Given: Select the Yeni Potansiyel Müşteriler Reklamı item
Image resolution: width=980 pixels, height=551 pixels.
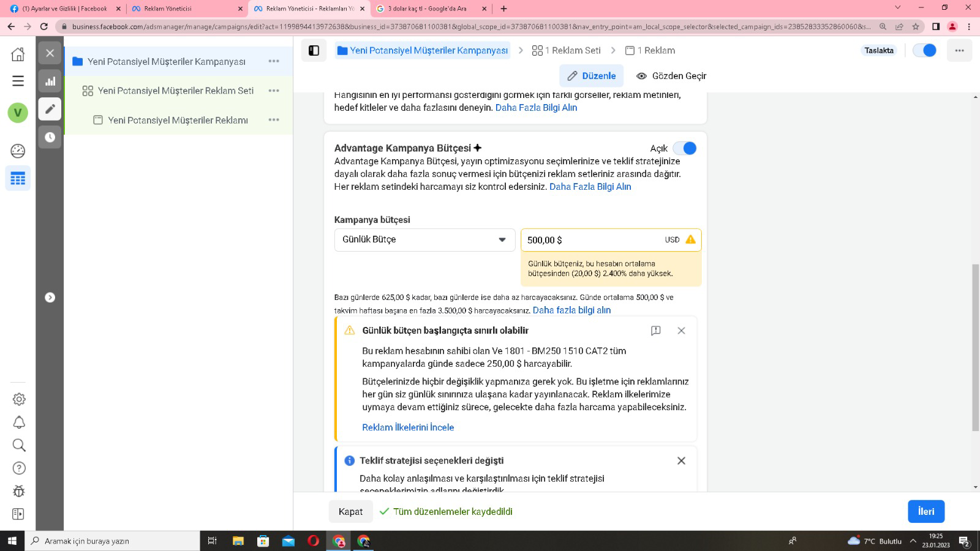Looking at the screenshot, I should coord(178,120).
